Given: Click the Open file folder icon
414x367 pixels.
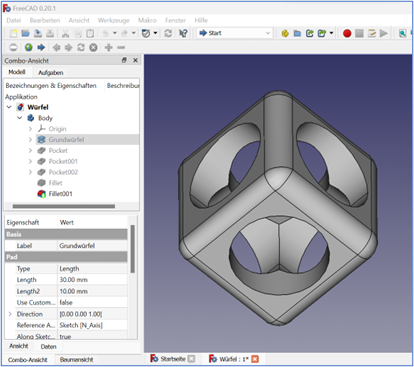Looking at the screenshot, I should click(x=26, y=33).
